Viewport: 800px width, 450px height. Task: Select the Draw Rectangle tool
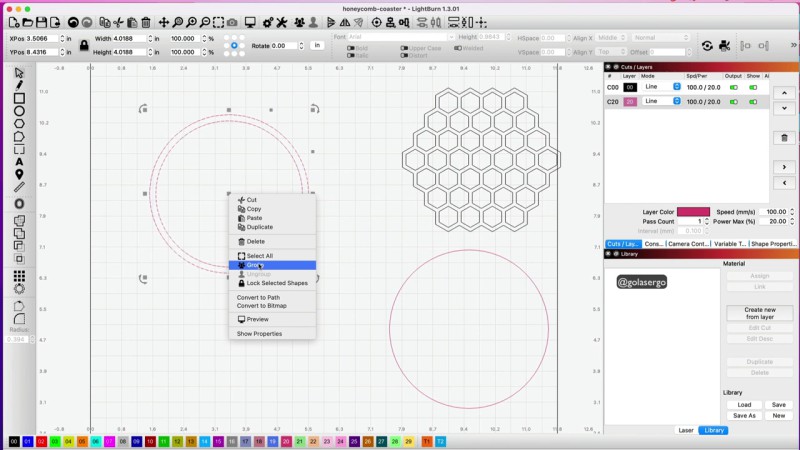(x=19, y=98)
